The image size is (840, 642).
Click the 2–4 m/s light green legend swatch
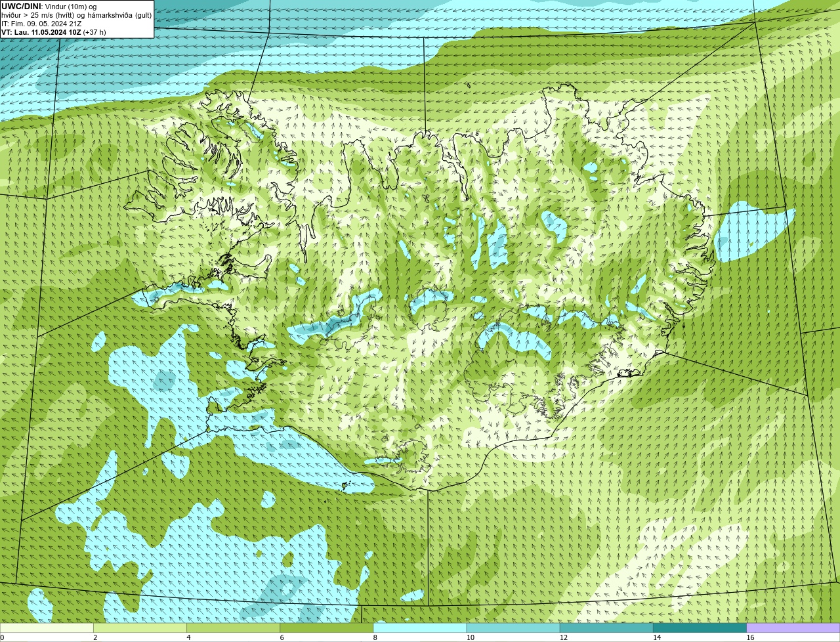point(140,628)
